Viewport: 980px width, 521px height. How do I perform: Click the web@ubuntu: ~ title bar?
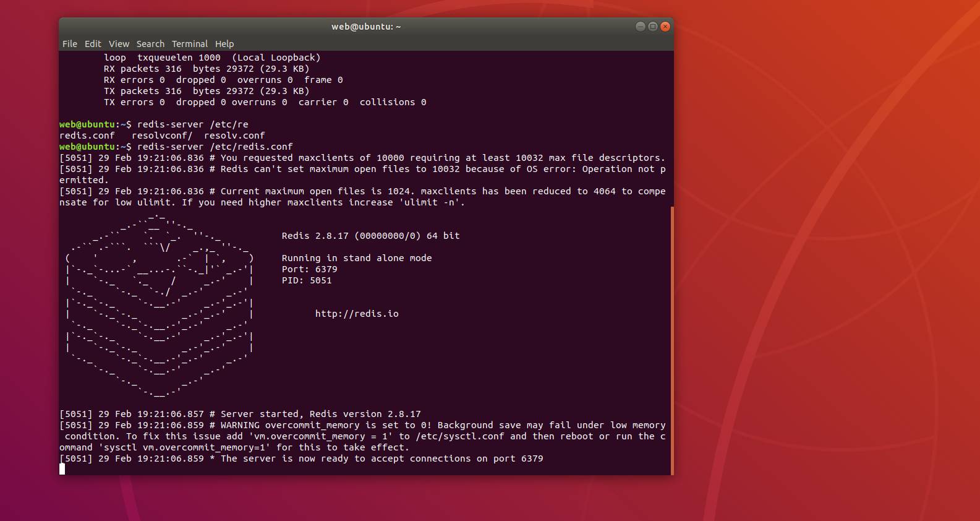pyautogui.click(x=366, y=27)
